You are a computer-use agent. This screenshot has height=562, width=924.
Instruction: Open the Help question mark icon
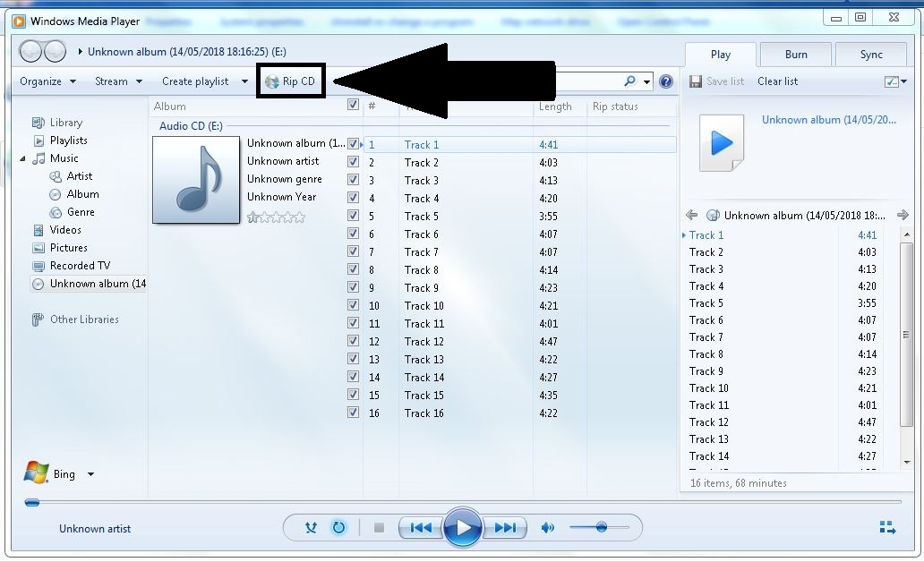click(x=666, y=81)
